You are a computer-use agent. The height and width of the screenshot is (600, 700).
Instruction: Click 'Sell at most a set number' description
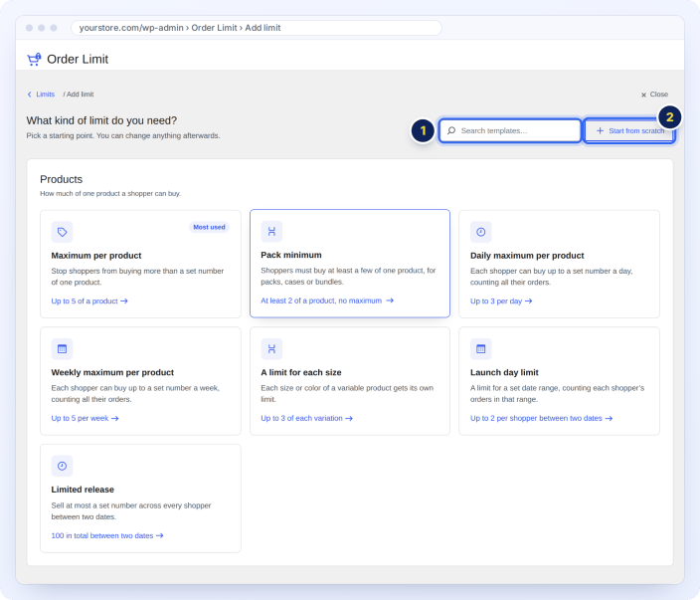pos(131,511)
